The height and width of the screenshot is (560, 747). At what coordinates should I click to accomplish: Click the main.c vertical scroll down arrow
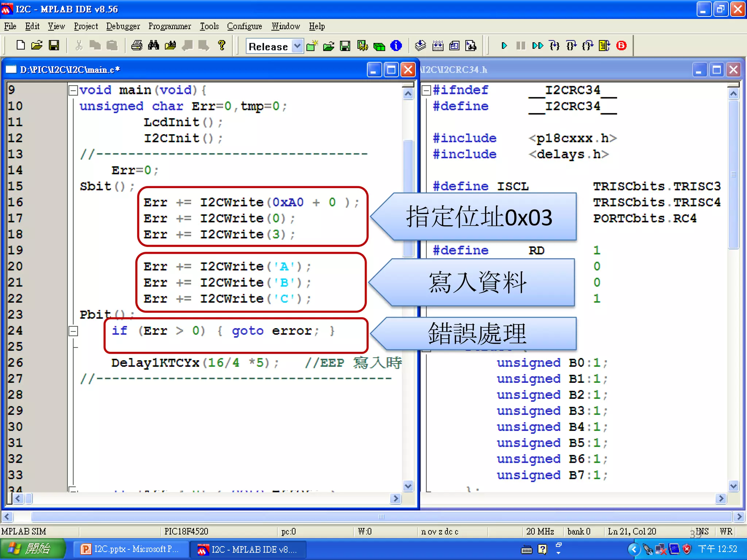(x=408, y=486)
